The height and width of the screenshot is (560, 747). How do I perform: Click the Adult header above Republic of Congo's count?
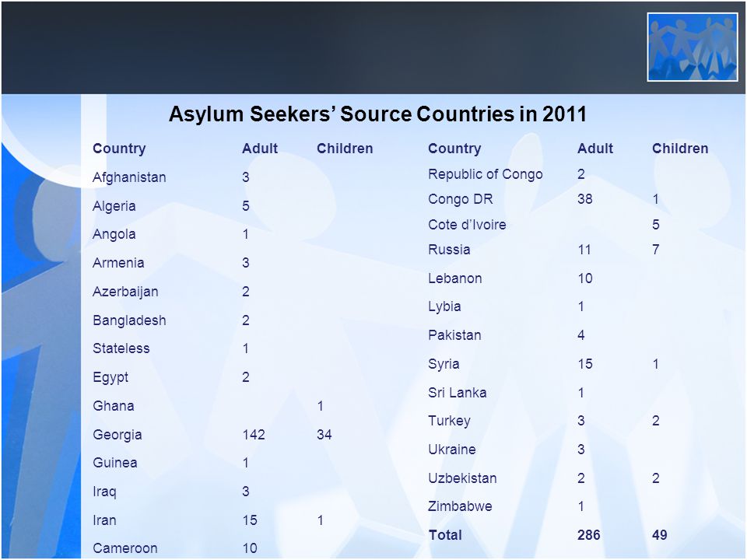595,149
